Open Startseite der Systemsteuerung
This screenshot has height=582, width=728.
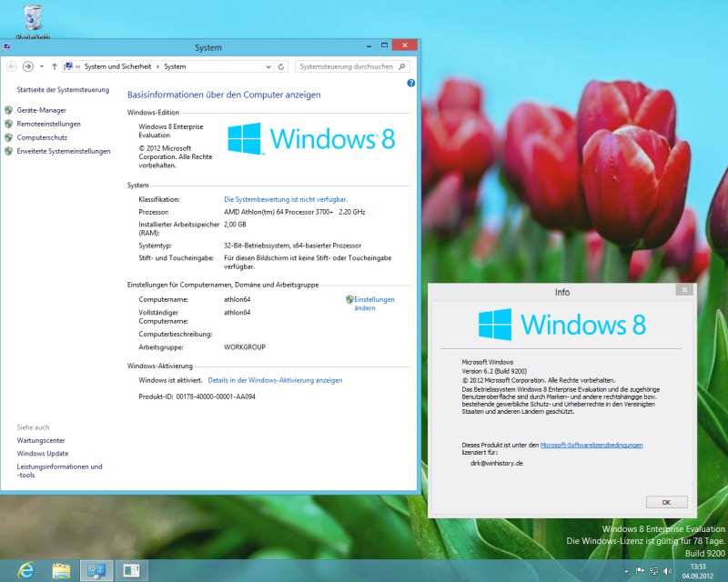coord(63,90)
